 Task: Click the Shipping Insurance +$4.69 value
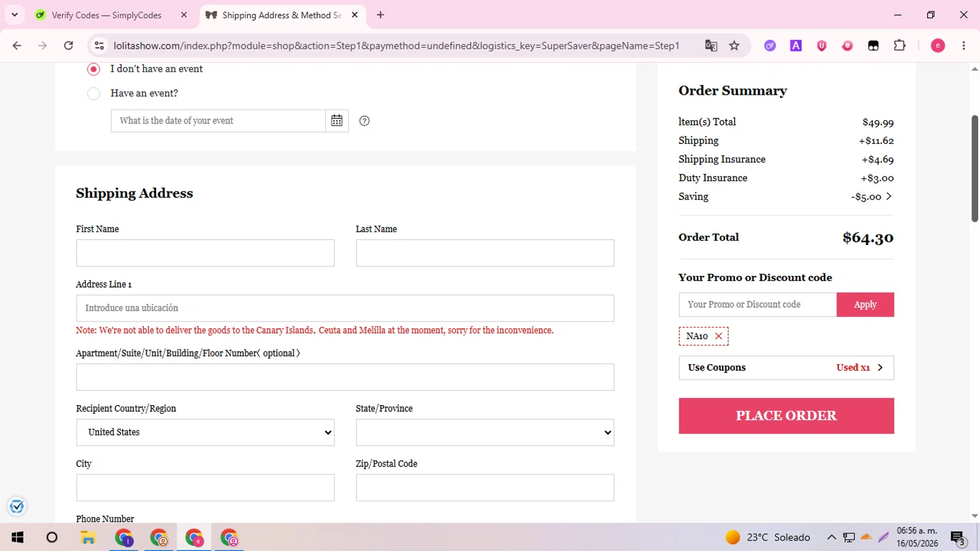pyautogui.click(x=877, y=159)
